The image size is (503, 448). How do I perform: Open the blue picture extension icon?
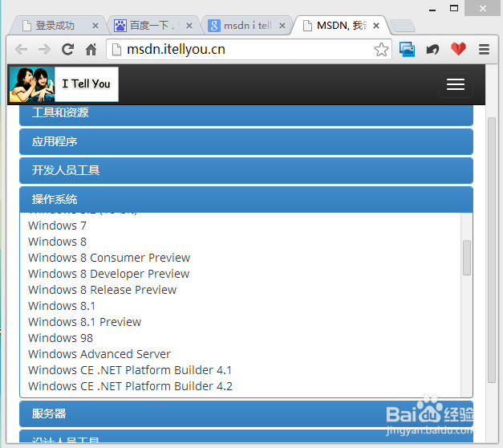click(407, 50)
